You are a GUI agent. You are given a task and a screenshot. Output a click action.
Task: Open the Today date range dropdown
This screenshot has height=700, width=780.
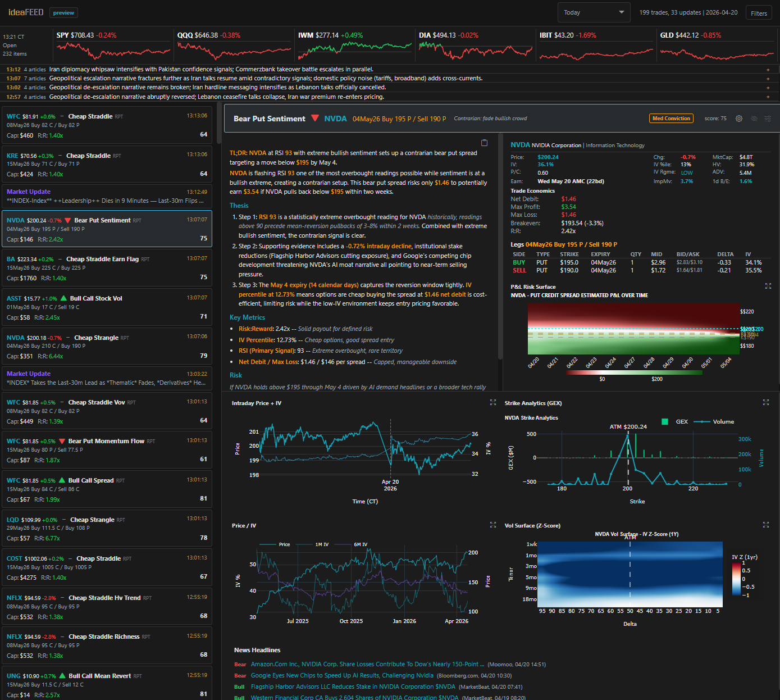[x=594, y=12]
